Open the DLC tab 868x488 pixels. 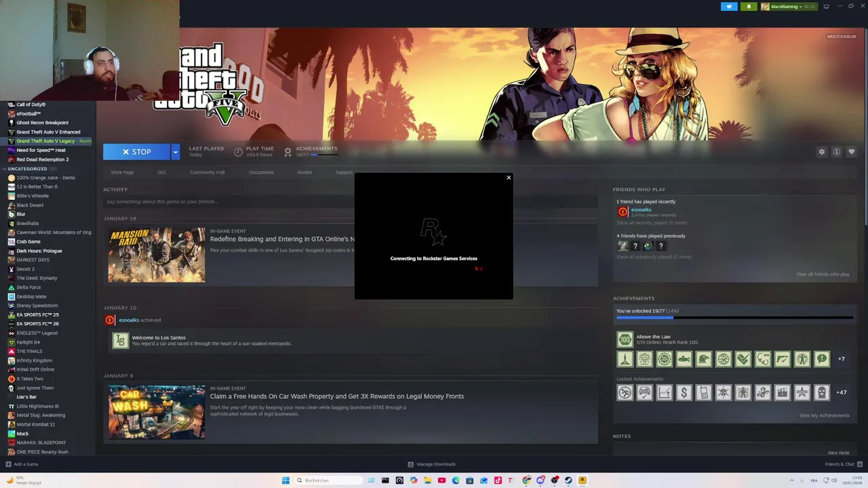tap(162, 172)
